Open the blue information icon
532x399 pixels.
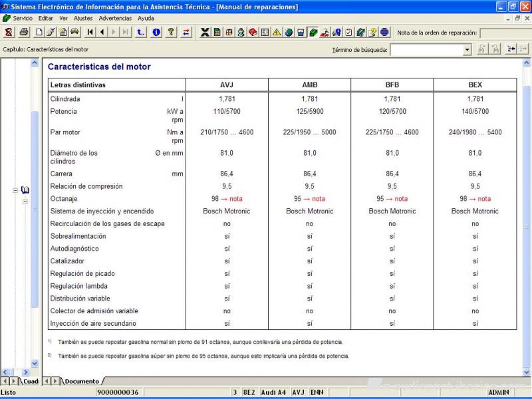(x=156, y=32)
